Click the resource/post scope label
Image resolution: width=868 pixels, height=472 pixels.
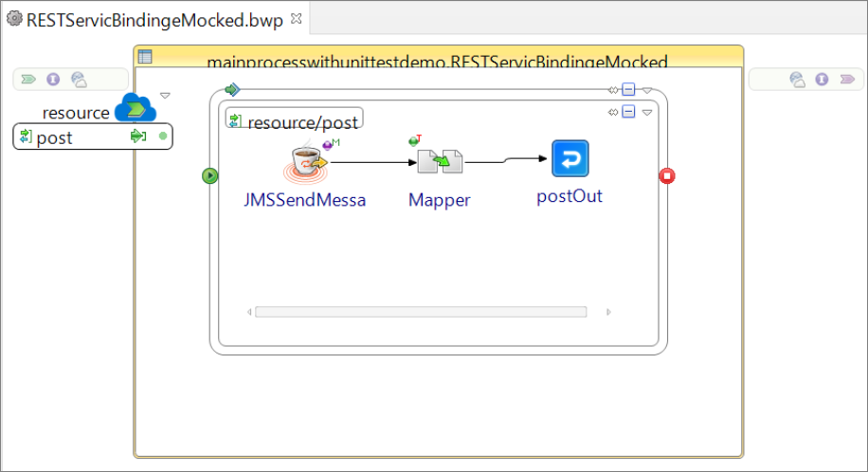pyautogui.click(x=302, y=122)
